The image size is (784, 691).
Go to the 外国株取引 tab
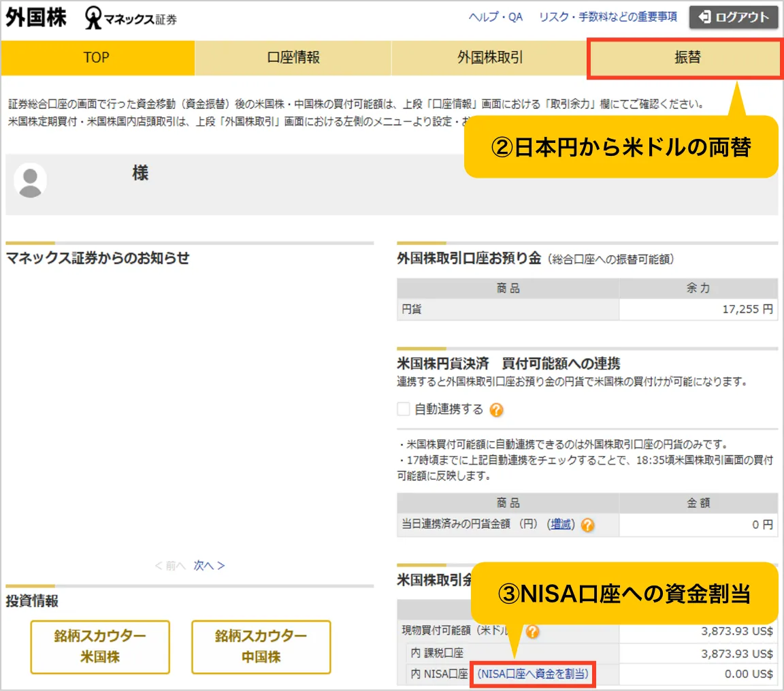[489, 58]
